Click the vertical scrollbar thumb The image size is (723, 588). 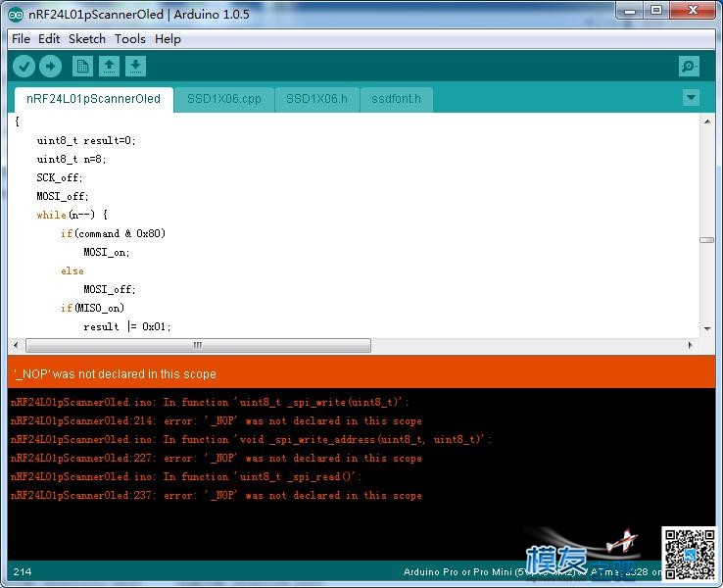point(707,240)
